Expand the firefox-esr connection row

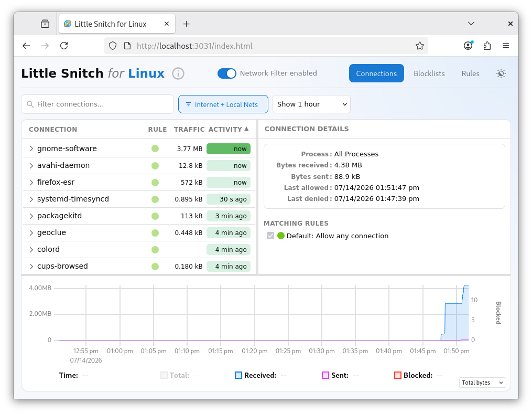31,183
